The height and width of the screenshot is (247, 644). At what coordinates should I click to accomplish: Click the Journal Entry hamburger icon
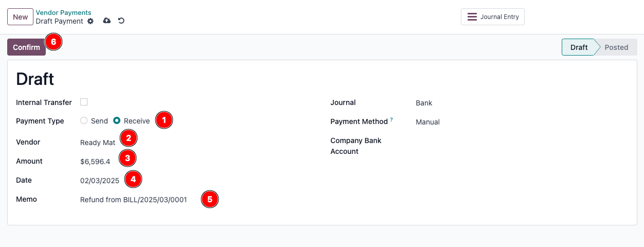point(472,17)
